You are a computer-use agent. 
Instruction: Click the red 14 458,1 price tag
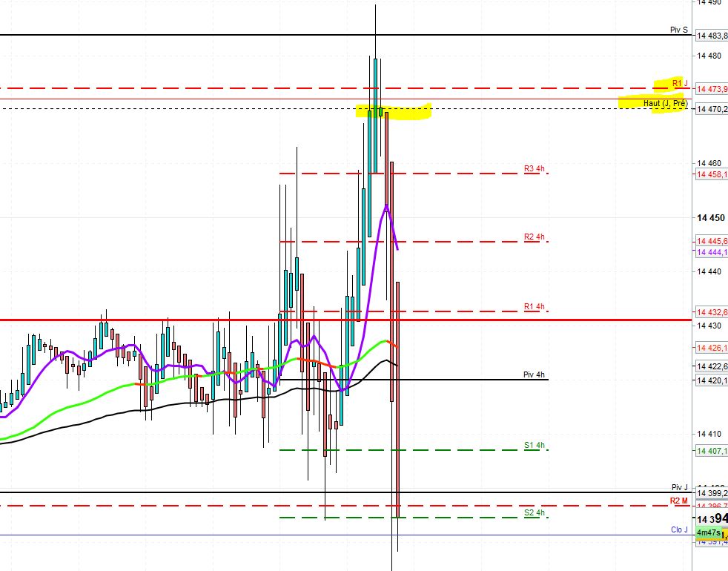point(711,174)
